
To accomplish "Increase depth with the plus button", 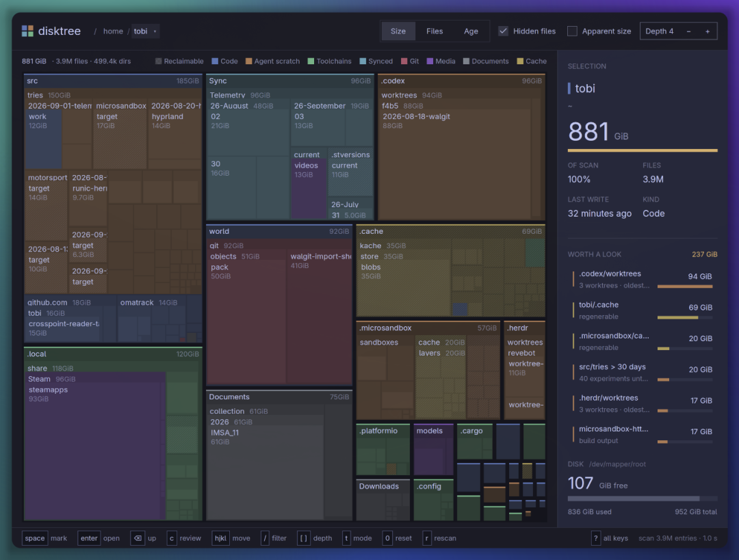I will click(708, 31).
